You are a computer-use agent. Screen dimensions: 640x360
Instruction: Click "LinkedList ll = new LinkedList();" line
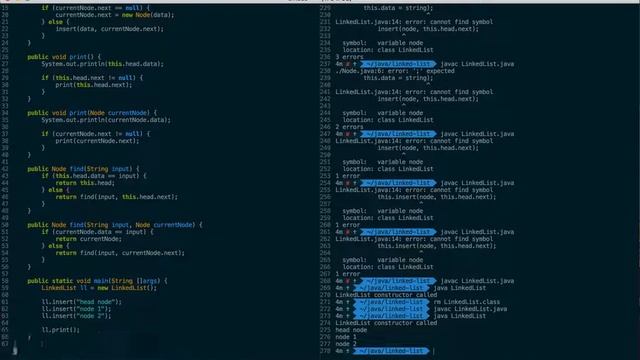(x=99, y=288)
